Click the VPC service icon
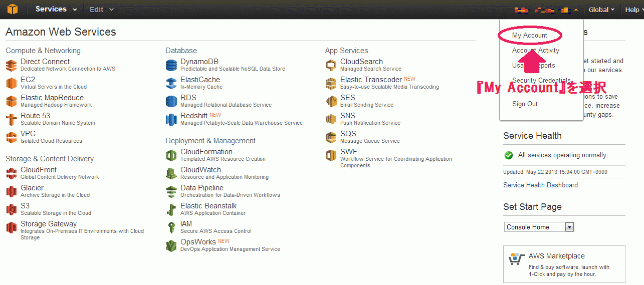644x285 pixels. click(x=12, y=137)
